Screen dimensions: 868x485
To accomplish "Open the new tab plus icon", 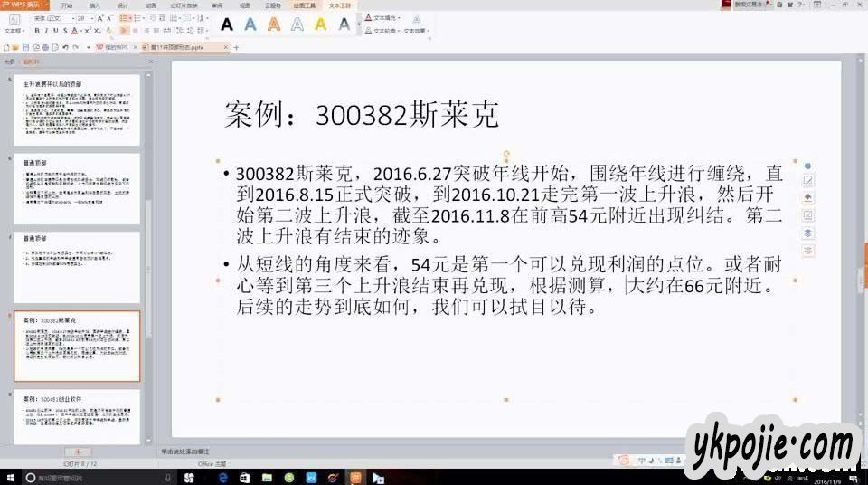I will click(x=236, y=47).
